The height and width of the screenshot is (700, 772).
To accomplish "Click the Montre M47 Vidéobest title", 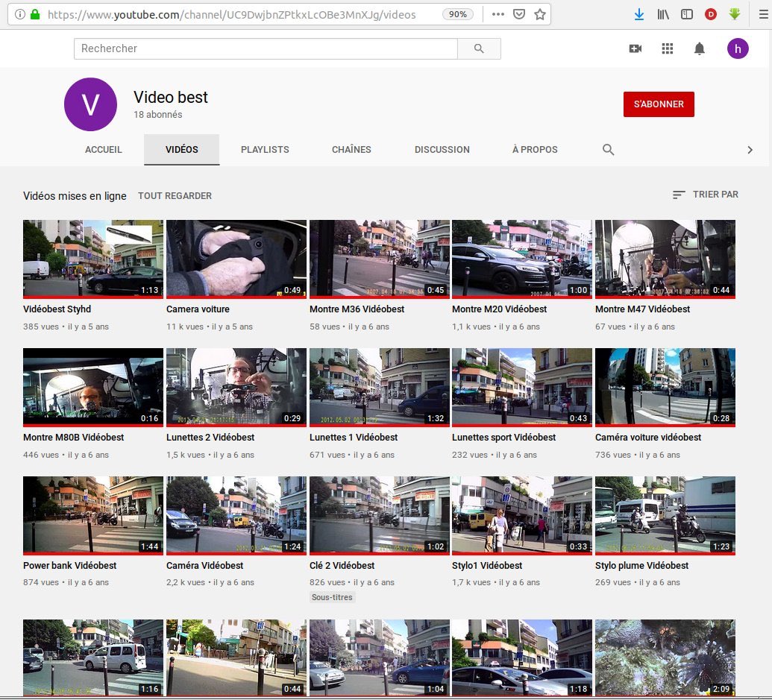I will [642, 309].
